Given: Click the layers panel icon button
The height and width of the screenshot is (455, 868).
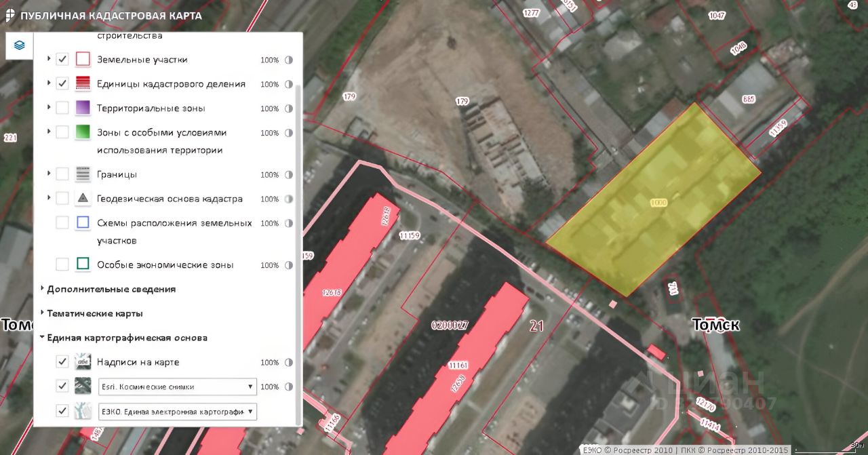Looking at the screenshot, I should (x=20, y=45).
